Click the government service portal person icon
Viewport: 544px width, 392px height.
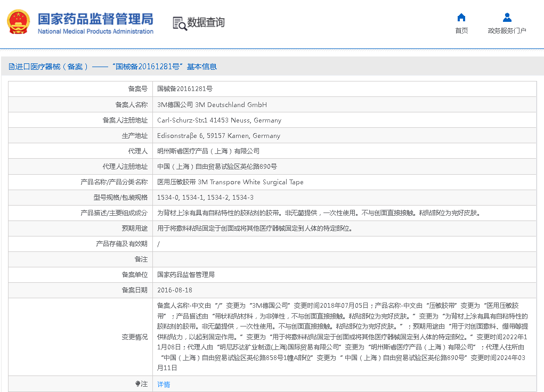(x=507, y=18)
